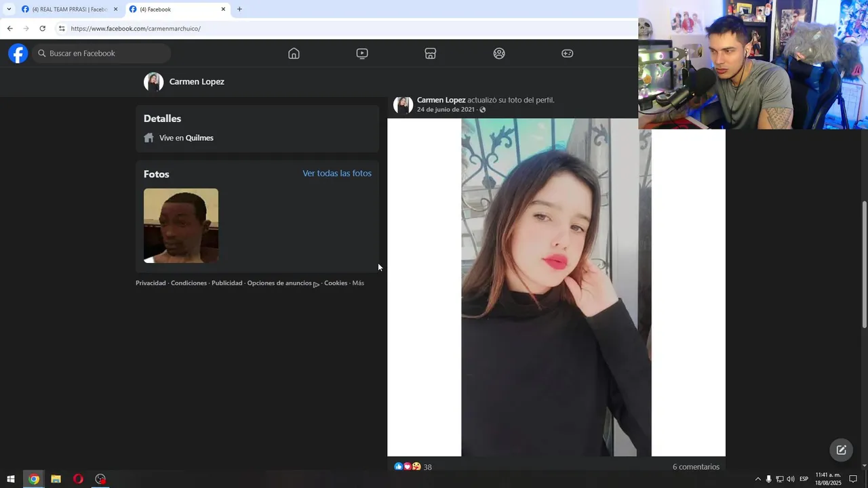
Task: Open the notification center icon
Action: 854,479
